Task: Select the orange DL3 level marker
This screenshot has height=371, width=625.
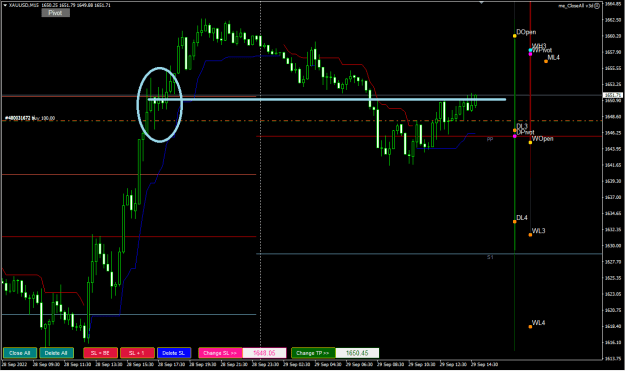Action: coord(515,130)
